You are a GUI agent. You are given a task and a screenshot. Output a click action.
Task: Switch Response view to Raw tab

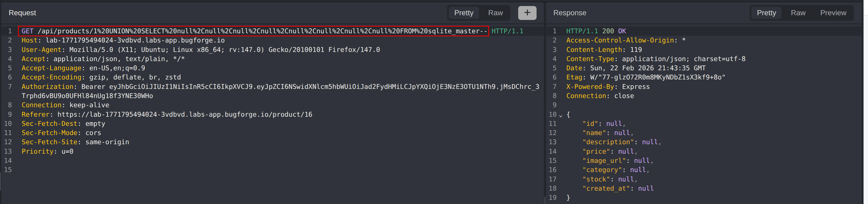pyautogui.click(x=798, y=13)
